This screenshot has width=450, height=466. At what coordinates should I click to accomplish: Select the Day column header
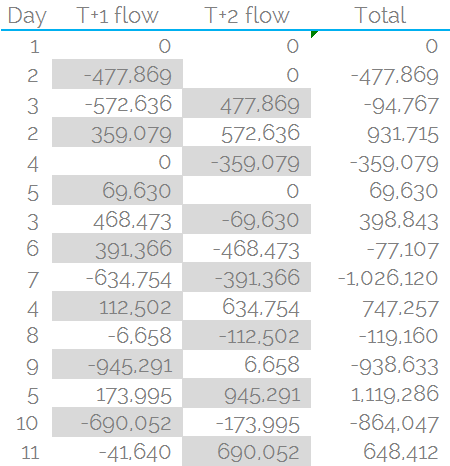pyautogui.click(x=27, y=16)
